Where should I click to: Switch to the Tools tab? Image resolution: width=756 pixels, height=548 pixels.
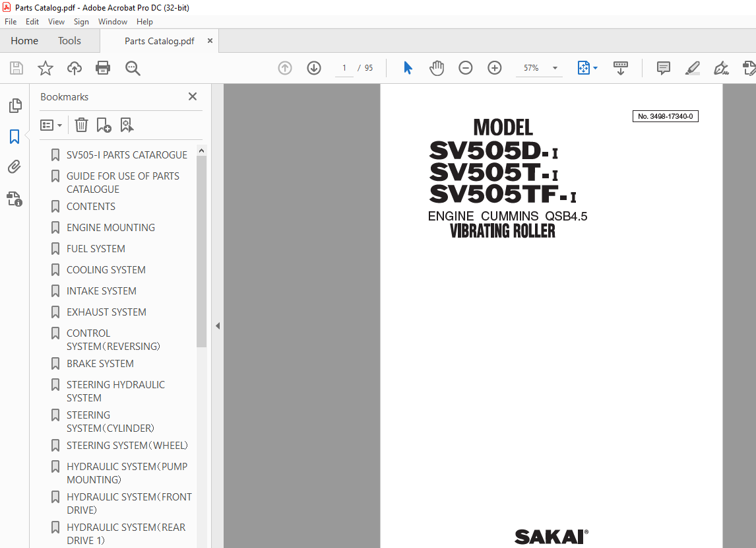pos(69,40)
